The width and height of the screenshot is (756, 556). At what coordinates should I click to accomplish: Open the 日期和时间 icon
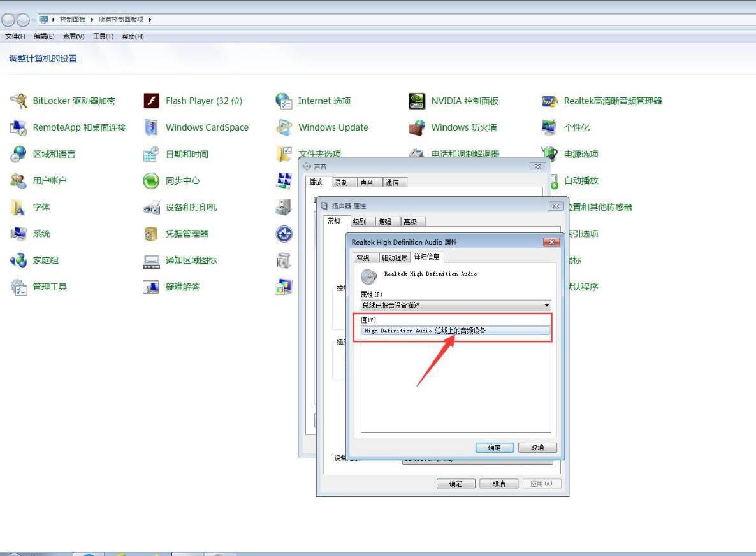(151, 154)
